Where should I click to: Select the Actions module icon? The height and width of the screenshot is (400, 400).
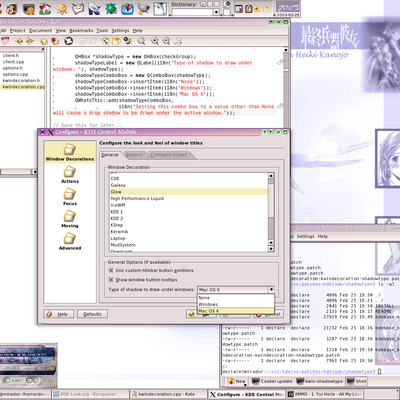tap(70, 174)
